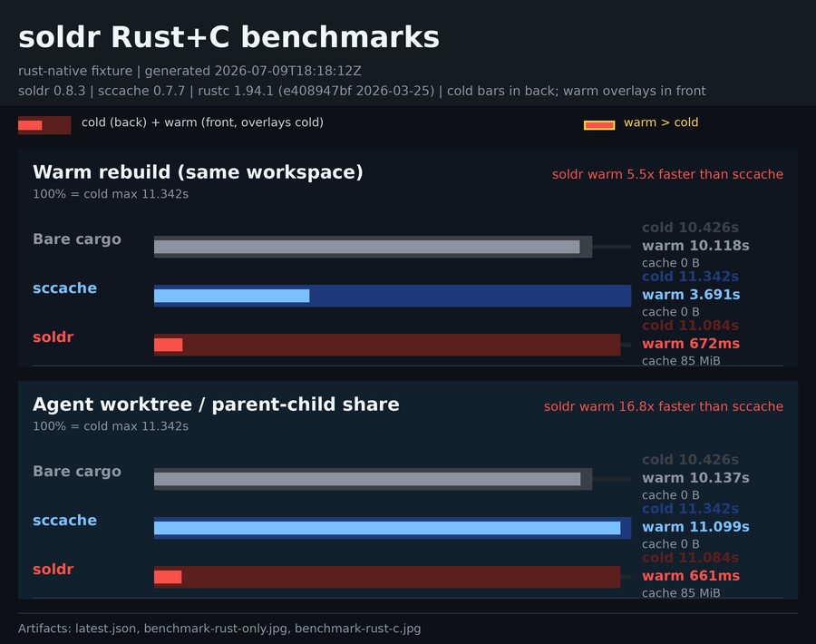The height and width of the screenshot is (644, 816).
Task: Click legend text 'cold (back) + warm (front, overlays cold)'
Action: coord(202,122)
